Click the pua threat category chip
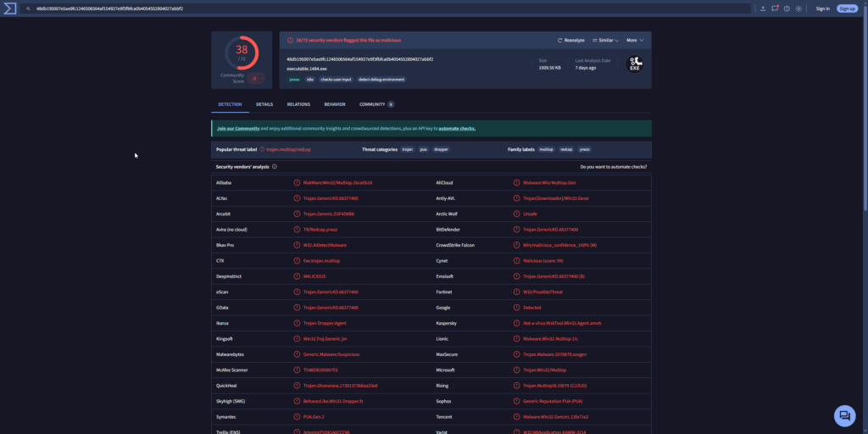868x434 pixels. tap(424, 149)
